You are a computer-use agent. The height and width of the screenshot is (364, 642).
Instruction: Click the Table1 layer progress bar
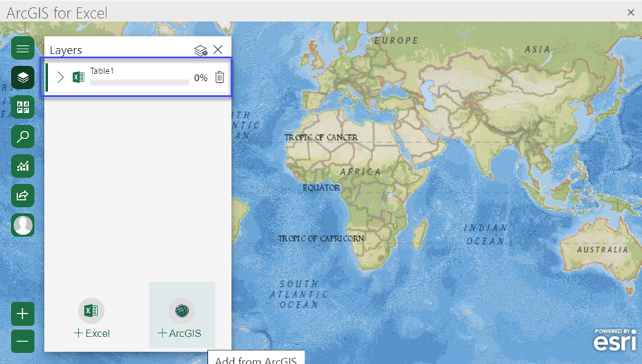(x=139, y=83)
